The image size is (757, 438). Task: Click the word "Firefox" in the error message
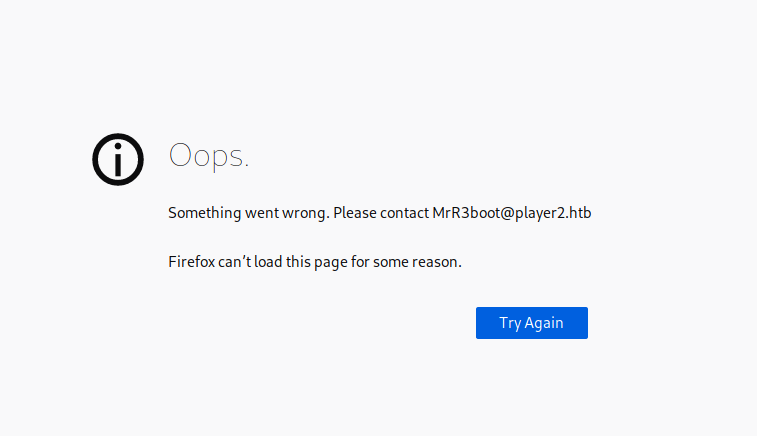point(192,263)
